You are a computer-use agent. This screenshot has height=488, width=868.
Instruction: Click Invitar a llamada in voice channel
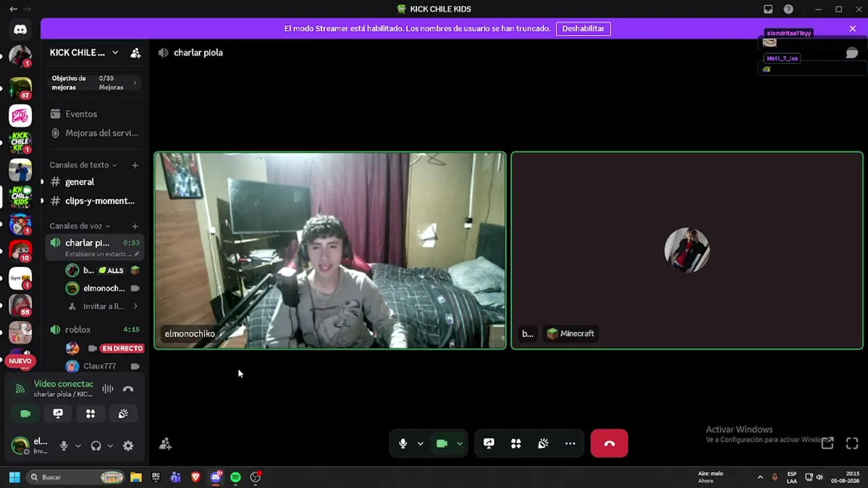point(104,306)
